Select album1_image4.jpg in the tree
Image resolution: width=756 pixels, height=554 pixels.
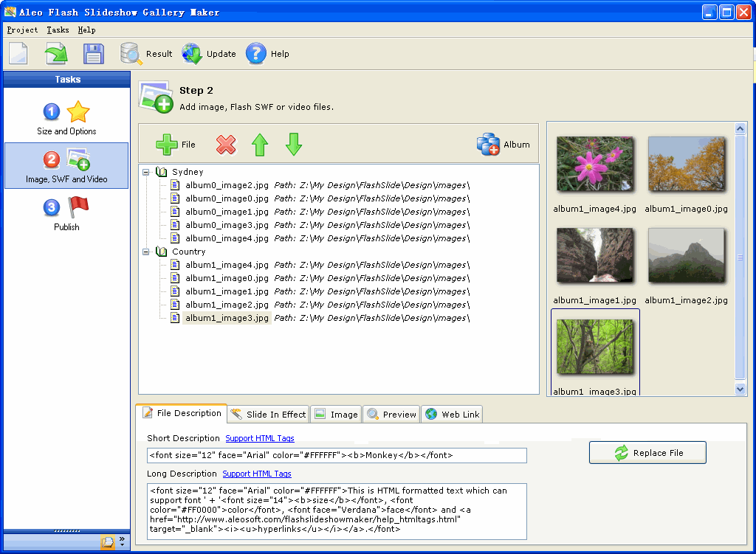click(x=227, y=265)
